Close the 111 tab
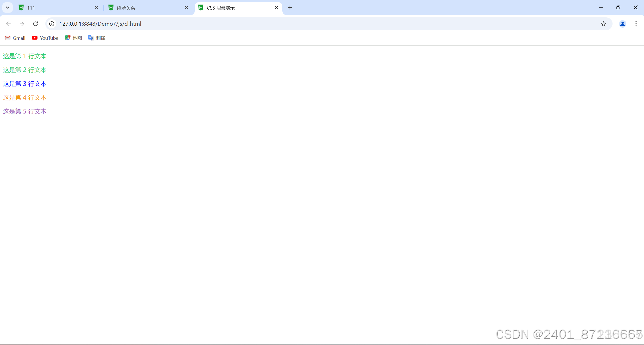This screenshot has height=345, width=644. click(x=97, y=8)
